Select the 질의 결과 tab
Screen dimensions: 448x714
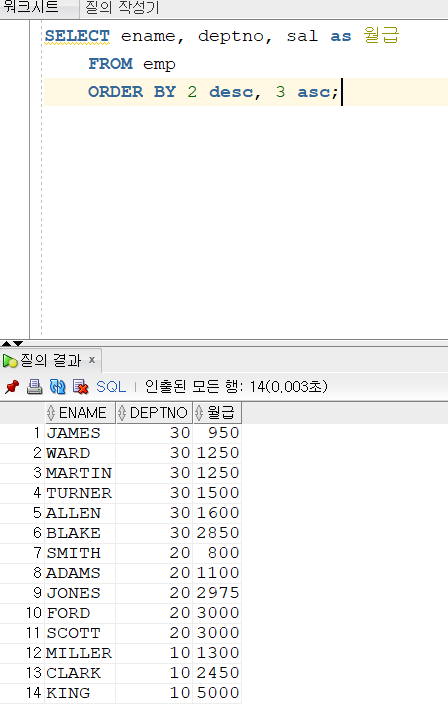point(51,361)
